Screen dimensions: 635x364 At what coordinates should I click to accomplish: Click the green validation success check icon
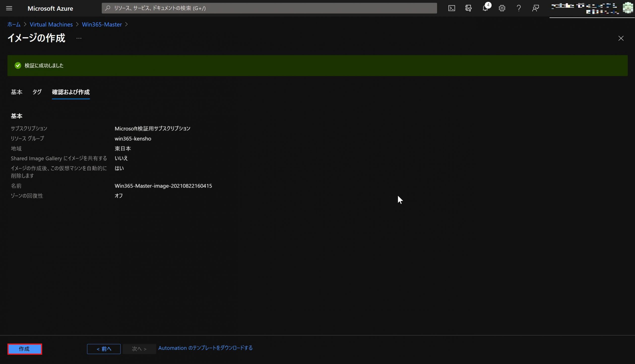(x=18, y=65)
